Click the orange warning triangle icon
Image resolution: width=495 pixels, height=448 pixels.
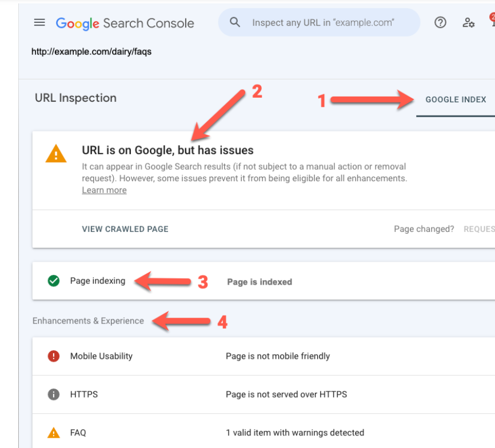[x=55, y=154]
